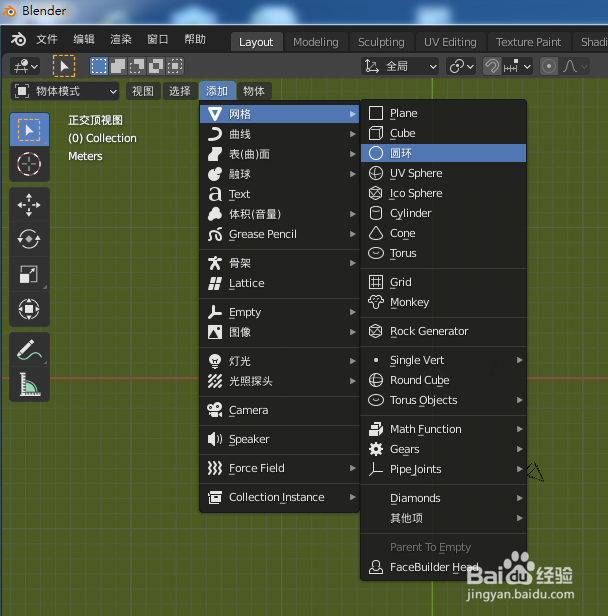Click the 添加 add menu button
Image resolution: width=608 pixels, height=616 pixels.
[217, 91]
